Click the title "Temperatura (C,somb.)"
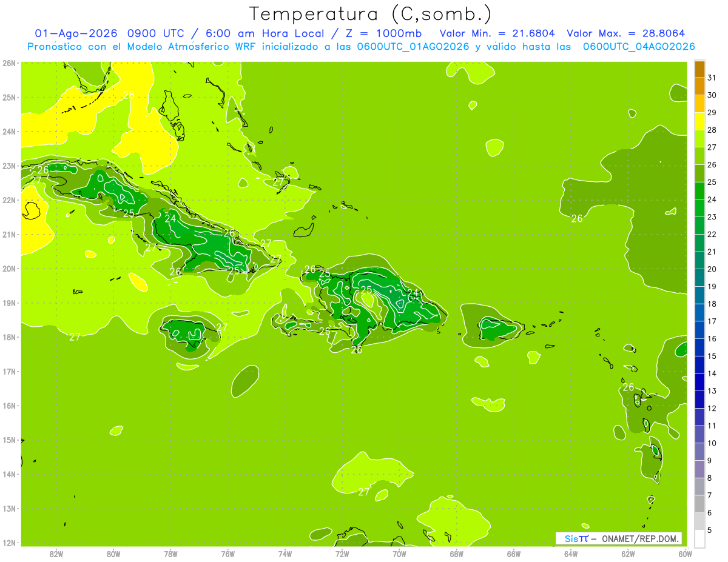 [x=370, y=14]
